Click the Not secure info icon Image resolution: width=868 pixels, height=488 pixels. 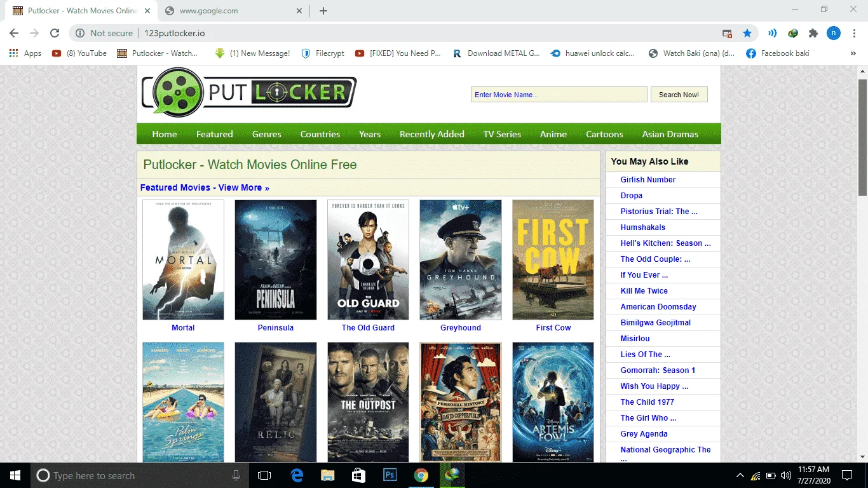pos(80,33)
